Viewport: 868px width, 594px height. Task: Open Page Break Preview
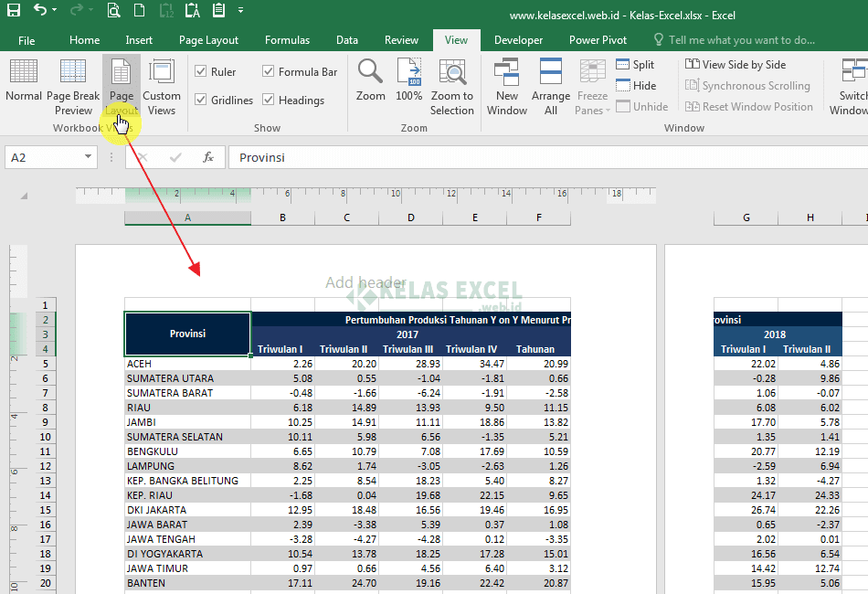(x=72, y=80)
